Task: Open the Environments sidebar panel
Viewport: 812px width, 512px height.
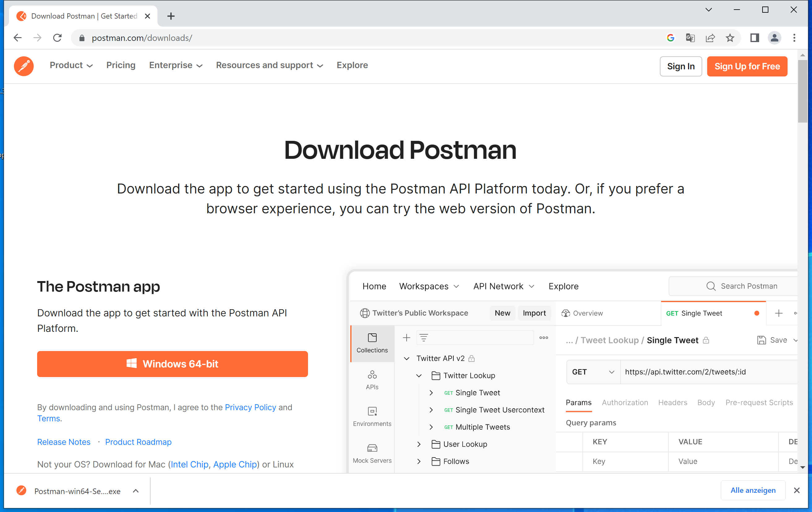Action: [372, 416]
